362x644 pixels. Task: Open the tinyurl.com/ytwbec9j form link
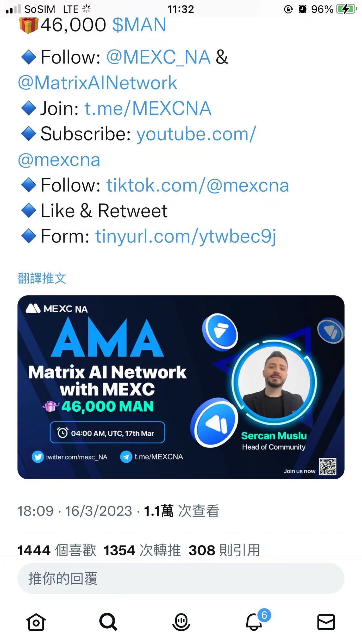pyautogui.click(x=185, y=237)
